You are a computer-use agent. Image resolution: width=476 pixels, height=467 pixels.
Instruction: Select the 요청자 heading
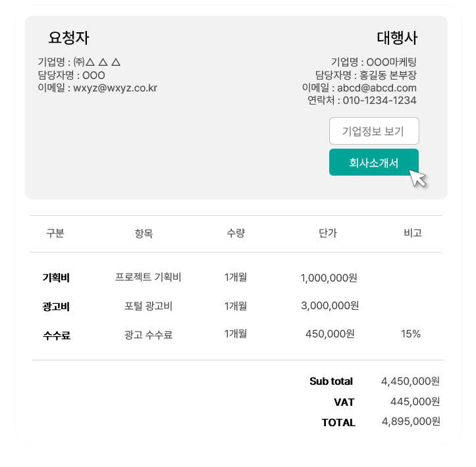(x=68, y=38)
